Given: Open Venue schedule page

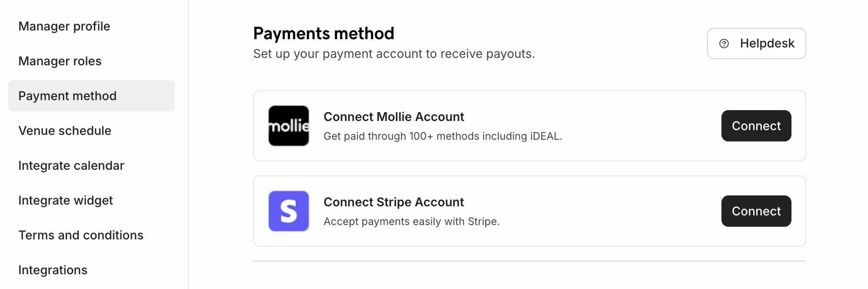Looking at the screenshot, I should pyautogui.click(x=65, y=131).
